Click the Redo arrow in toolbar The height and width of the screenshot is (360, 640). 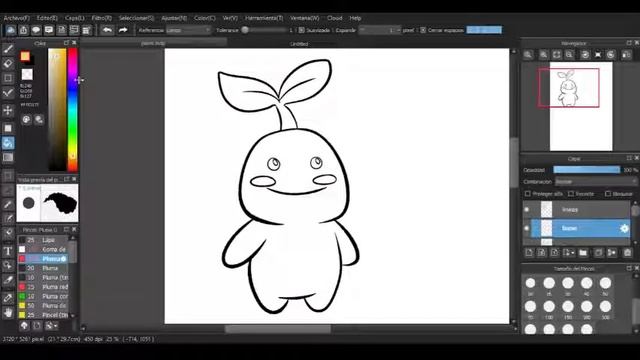pos(123,30)
